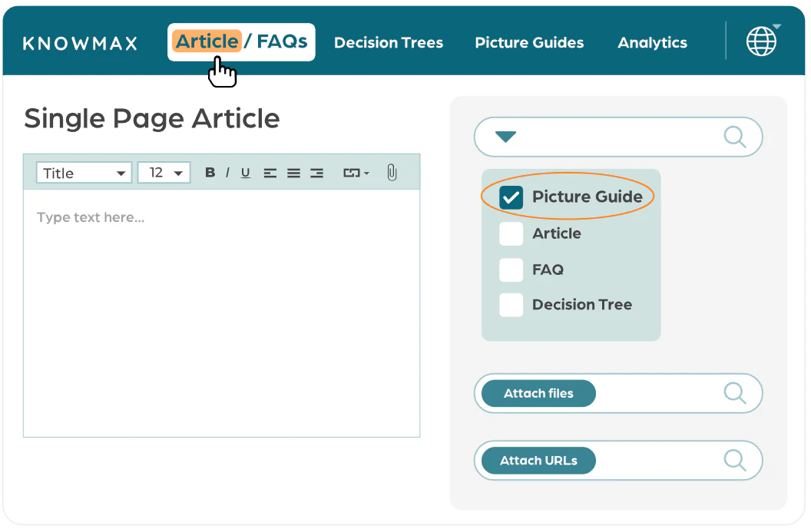The width and height of the screenshot is (811, 532).
Task: Open the Analytics section
Action: tap(652, 42)
